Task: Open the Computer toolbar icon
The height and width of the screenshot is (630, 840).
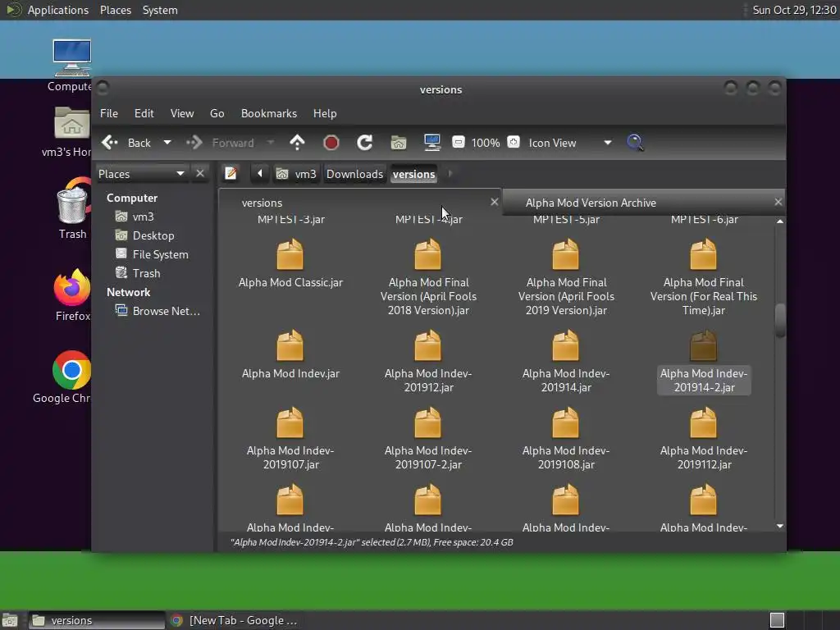Action: coord(431,143)
